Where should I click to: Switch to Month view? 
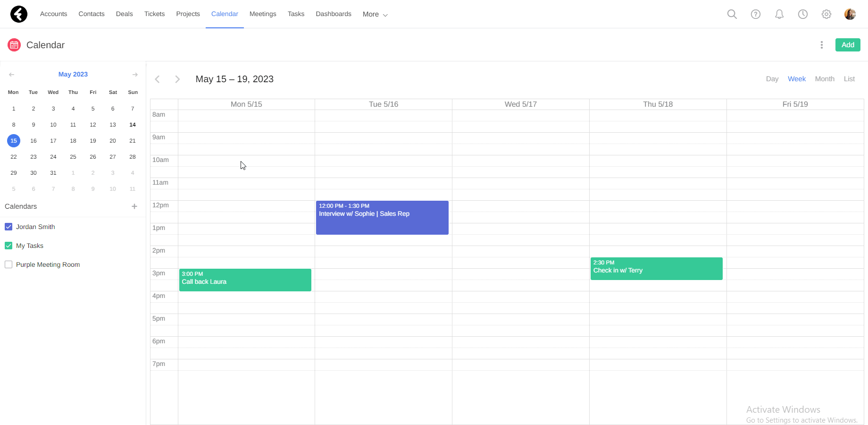[825, 79]
